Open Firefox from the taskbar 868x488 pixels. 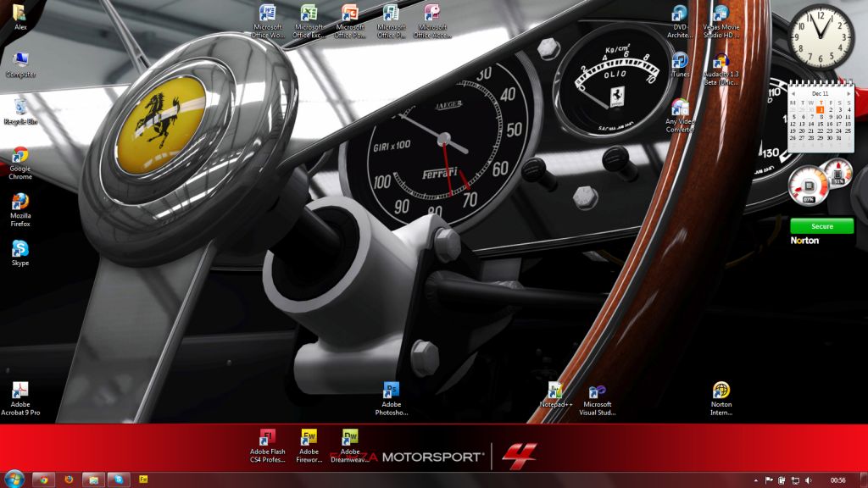click(69, 480)
